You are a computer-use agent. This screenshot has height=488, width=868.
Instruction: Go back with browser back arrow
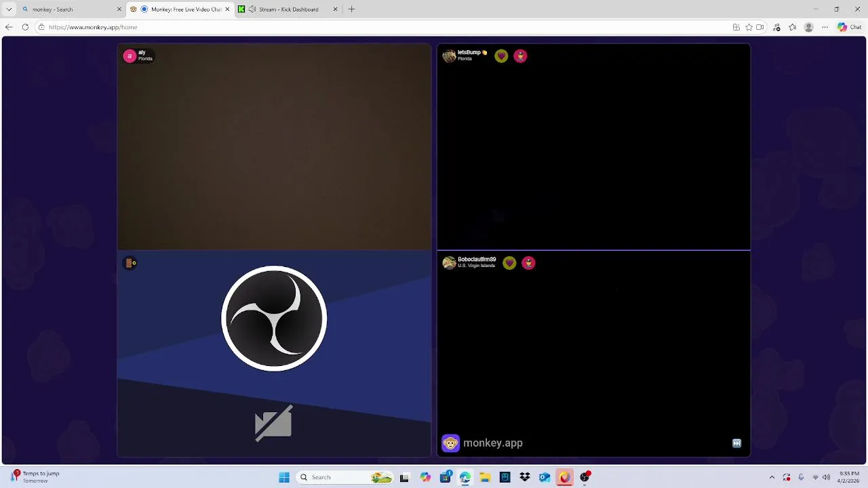pos(9,27)
